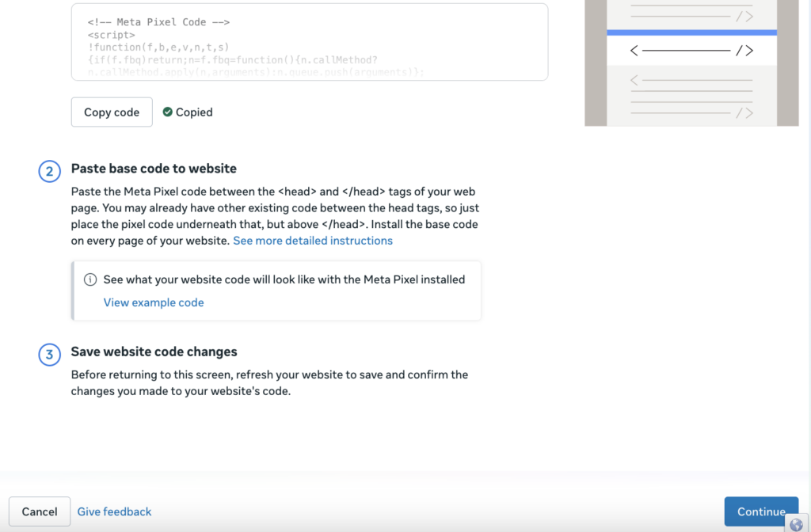Image resolution: width=811 pixels, height=532 pixels.
Task: Click inside the Meta Pixel code snippet box
Action: 309,43
